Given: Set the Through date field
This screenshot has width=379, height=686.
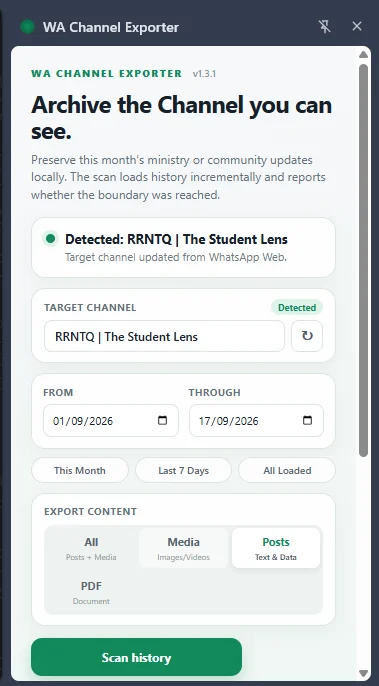Looking at the screenshot, I should tap(256, 421).
